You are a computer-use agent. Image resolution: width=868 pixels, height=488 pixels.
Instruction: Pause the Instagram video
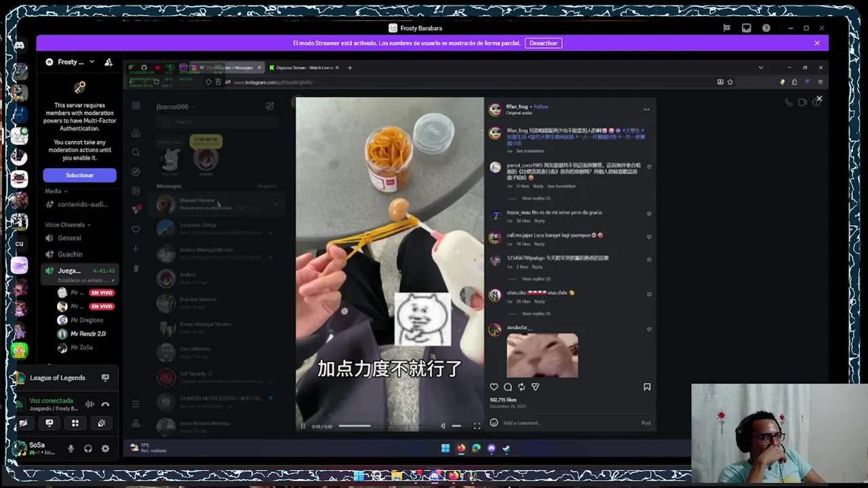pos(303,426)
